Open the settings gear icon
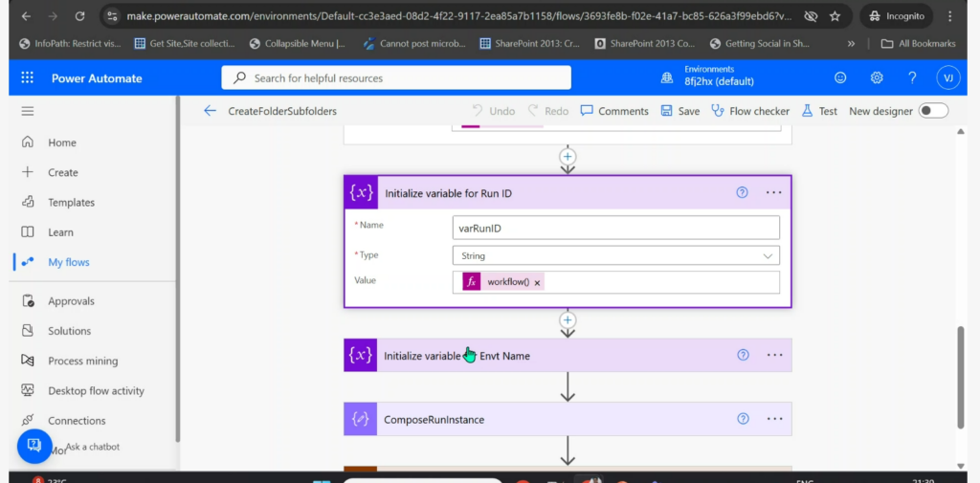 tap(877, 77)
